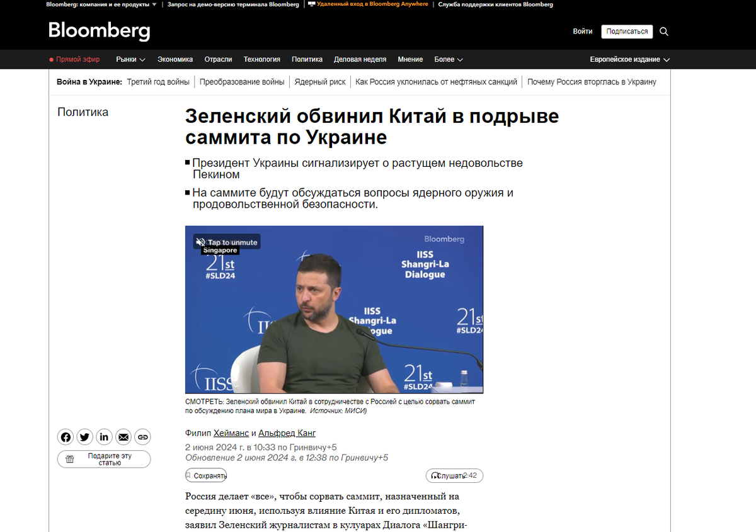Screen dimensions: 756x532
Task: Share the article on Twitter
Action: [84, 437]
